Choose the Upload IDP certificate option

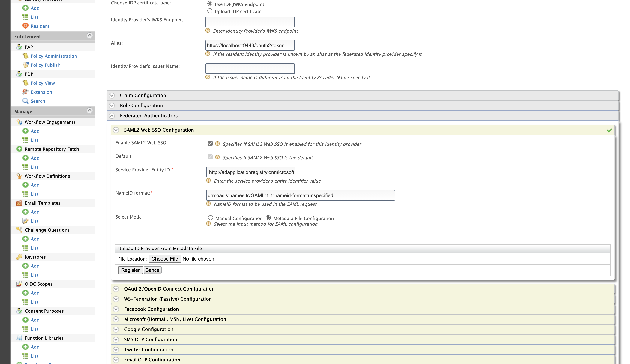(210, 11)
